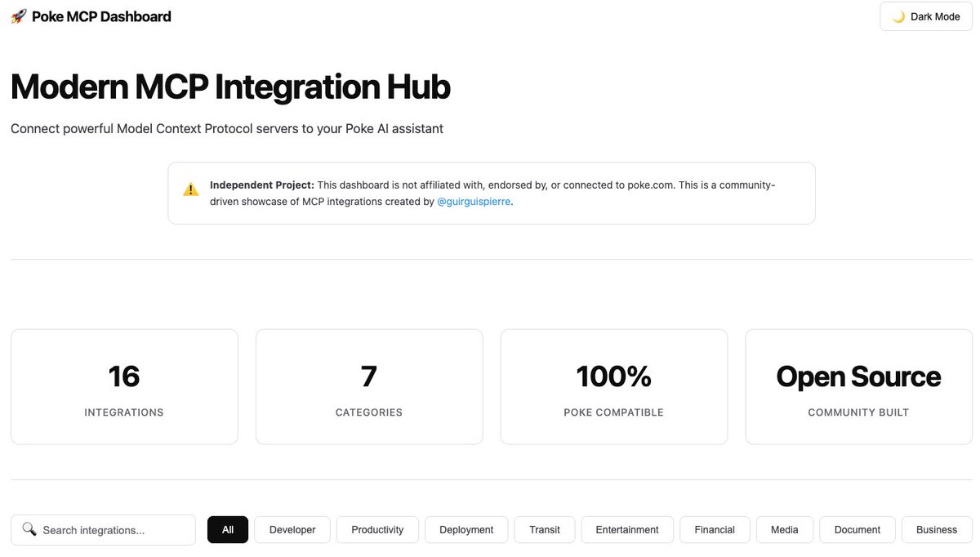Open the Poke MCP Dashboard title link

pos(101,16)
